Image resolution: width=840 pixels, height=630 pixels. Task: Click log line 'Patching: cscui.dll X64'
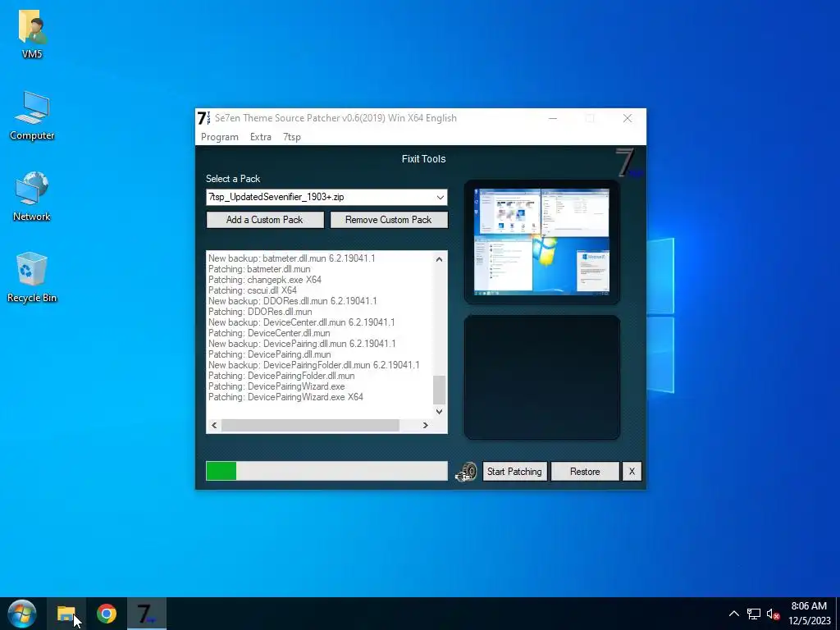253,290
